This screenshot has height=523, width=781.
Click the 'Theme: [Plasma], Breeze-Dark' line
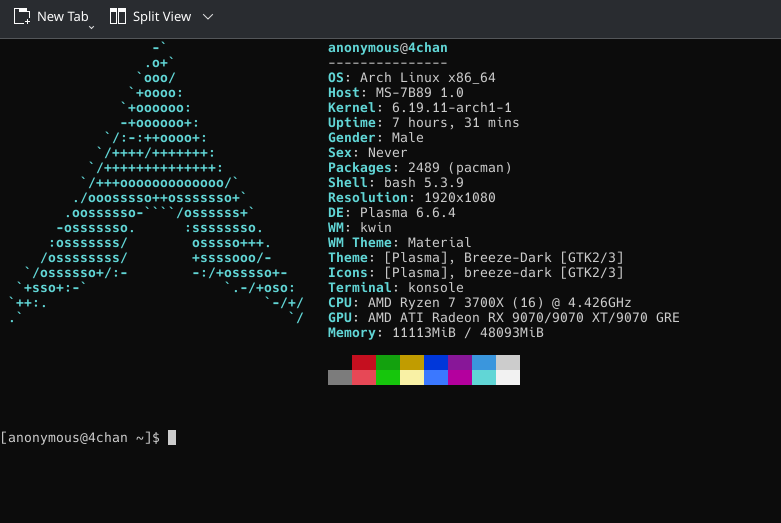click(x=476, y=258)
